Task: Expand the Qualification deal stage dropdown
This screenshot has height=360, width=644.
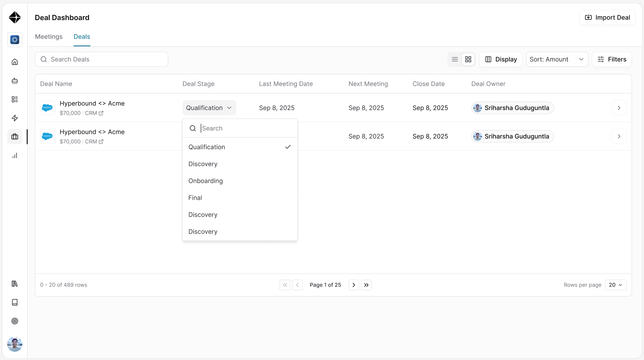Action: pyautogui.click(x=209, y=108)
